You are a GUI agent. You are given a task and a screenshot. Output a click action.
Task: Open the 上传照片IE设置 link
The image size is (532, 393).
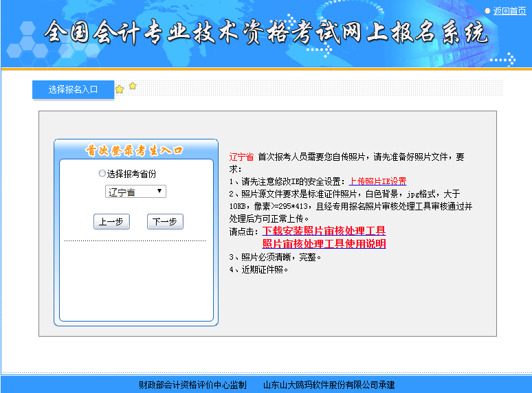tap(377, 181)
